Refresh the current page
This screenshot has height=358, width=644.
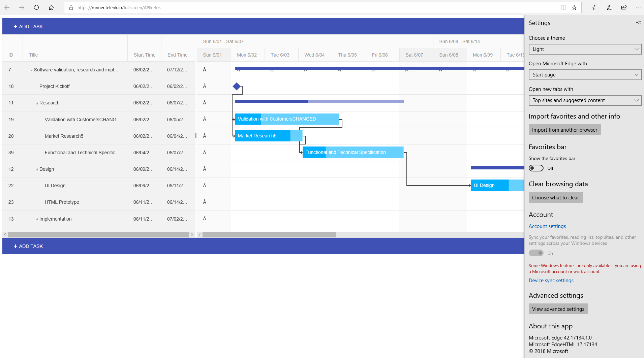[36, 7]
